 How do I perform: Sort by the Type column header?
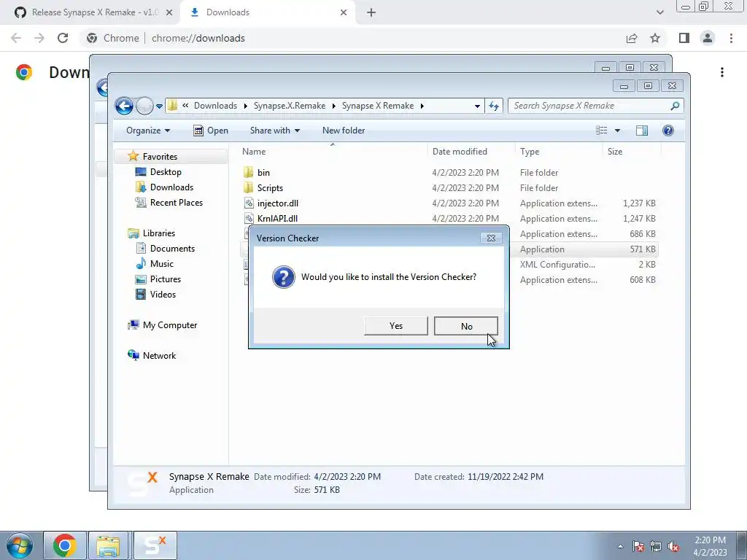click(559, 152)
